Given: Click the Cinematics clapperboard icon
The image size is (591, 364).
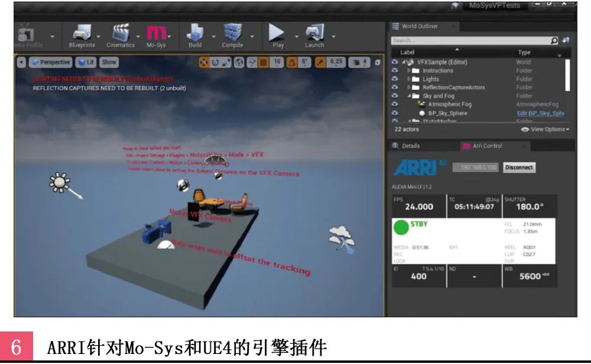Looking at the screenshot, I should coord(121,33).
